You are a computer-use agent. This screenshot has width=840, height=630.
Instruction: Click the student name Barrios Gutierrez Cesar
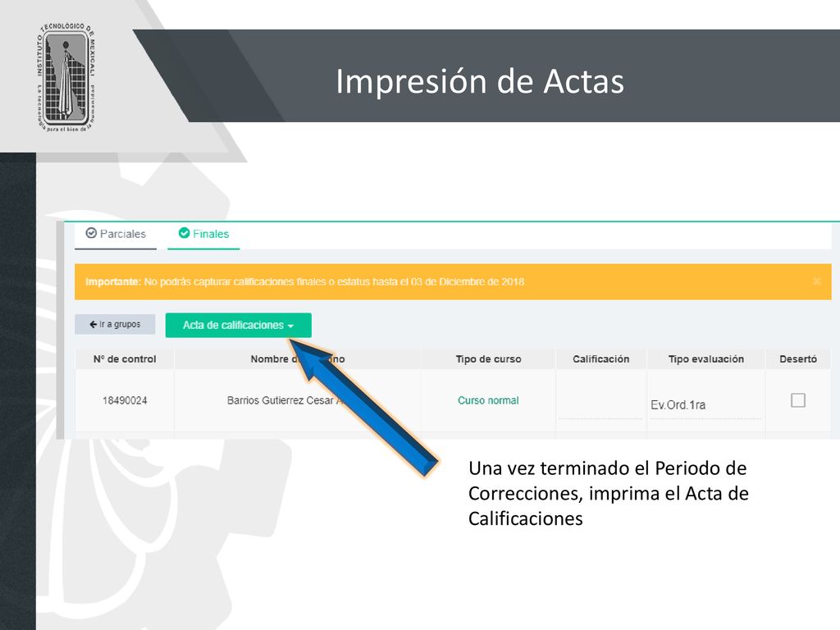284,400
